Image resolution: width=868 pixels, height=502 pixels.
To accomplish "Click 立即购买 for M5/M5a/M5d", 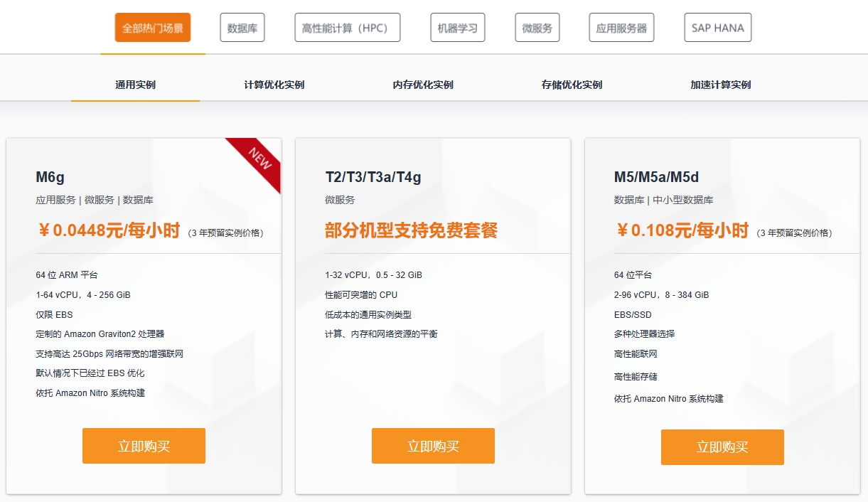I will coord(722,447).
